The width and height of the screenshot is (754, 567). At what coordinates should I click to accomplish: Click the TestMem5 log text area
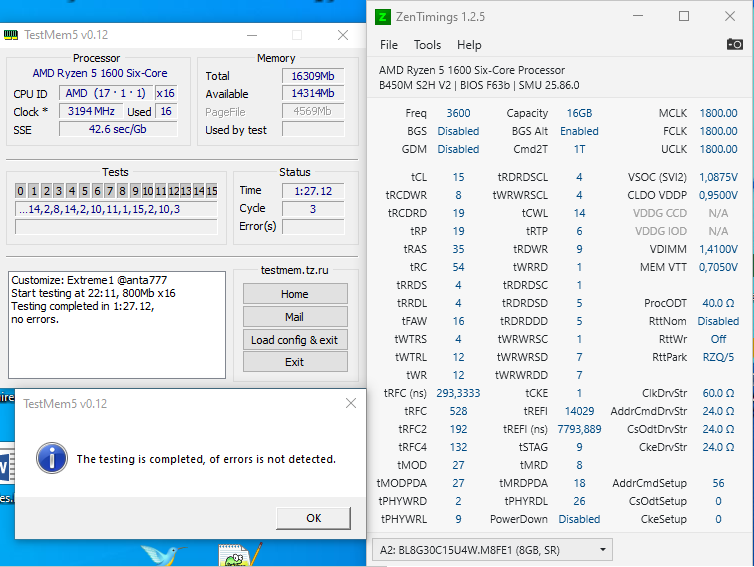pyautogui.click(x=117, y=325)
